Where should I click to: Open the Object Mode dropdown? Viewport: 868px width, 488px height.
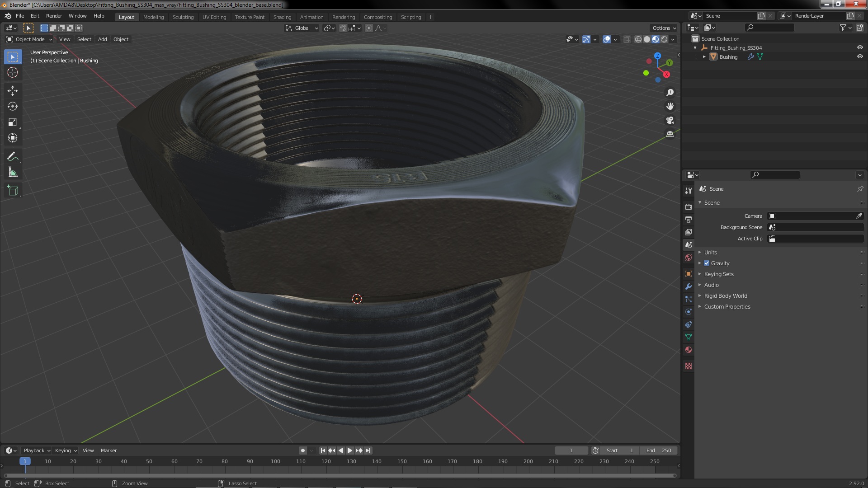coord(29,39)
